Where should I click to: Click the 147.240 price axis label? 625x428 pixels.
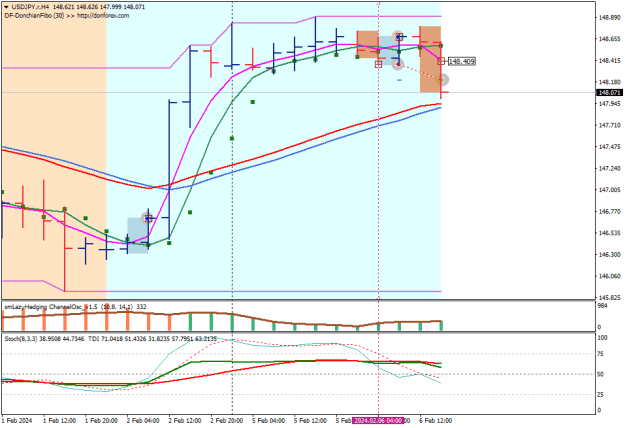pyautogui.click(x=610, y=169)
